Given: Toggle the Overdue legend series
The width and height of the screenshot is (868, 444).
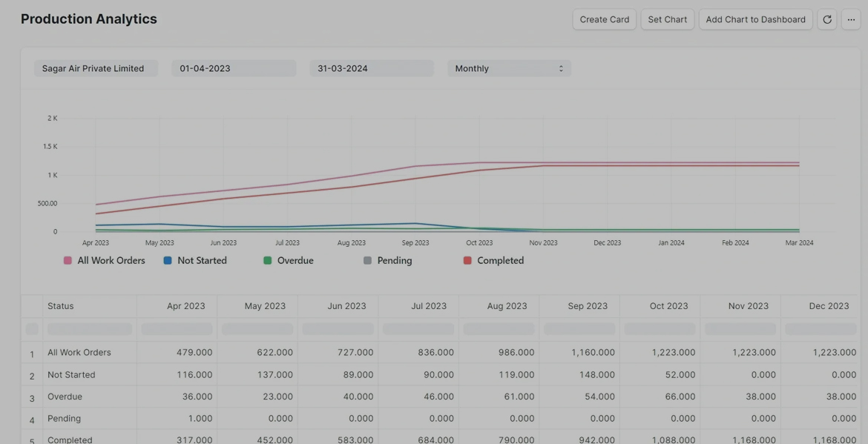Looking at the screenshot, I should [289, 260].
